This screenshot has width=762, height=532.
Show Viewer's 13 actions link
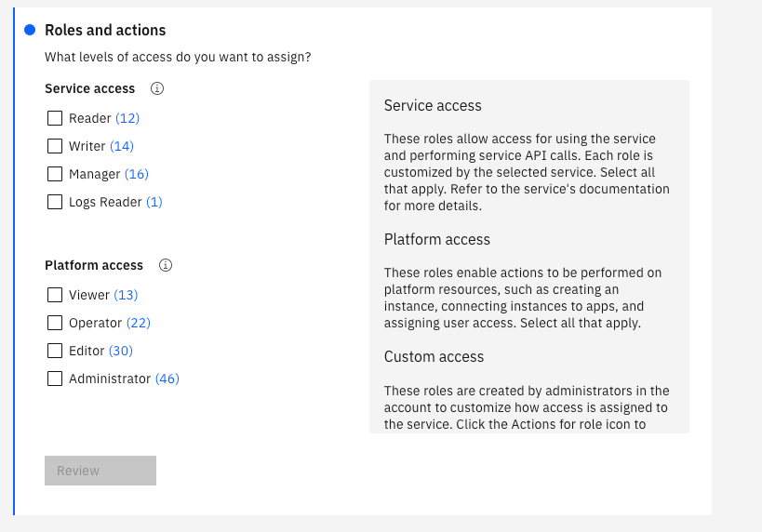[x=126, y=295]
